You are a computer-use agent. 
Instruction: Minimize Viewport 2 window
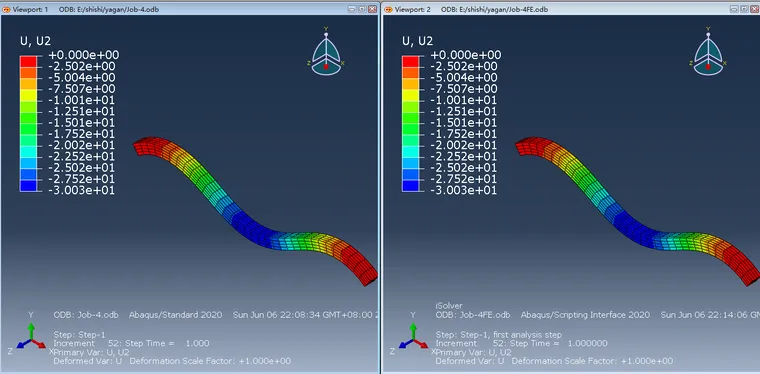tap(735, 9)
